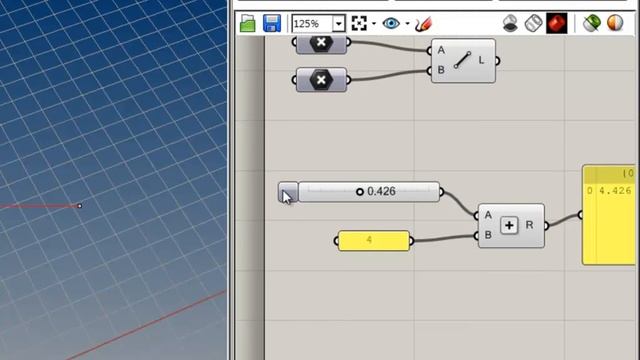Disable preview with the grey shape icon

pos(510,23)
